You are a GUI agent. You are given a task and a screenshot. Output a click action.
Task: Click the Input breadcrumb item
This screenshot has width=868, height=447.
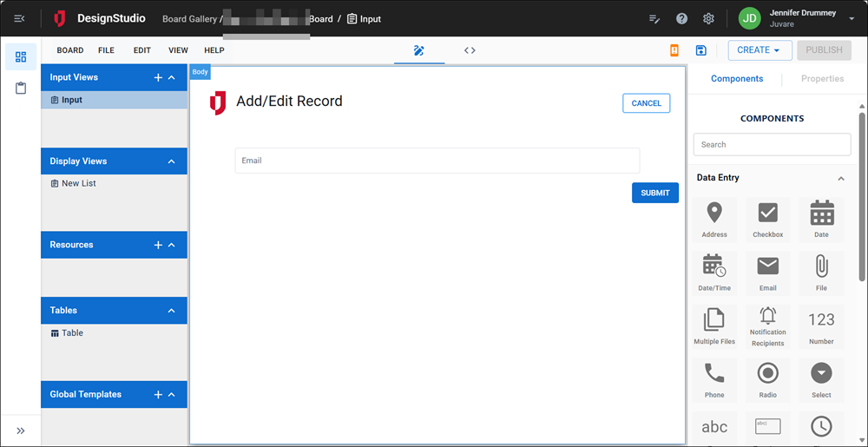tap(365, 19)
